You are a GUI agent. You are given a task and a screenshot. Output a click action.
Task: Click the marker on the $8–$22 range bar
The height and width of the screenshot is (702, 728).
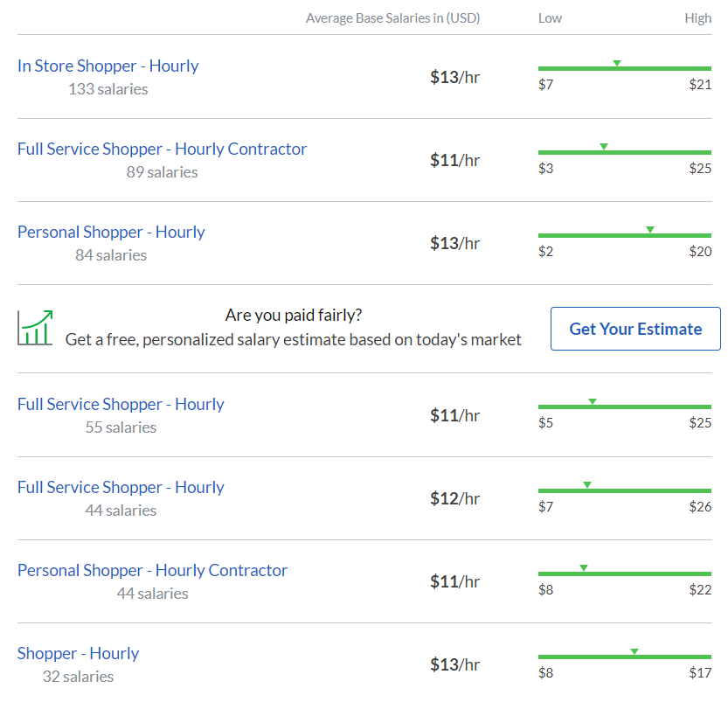click(584, 567)
